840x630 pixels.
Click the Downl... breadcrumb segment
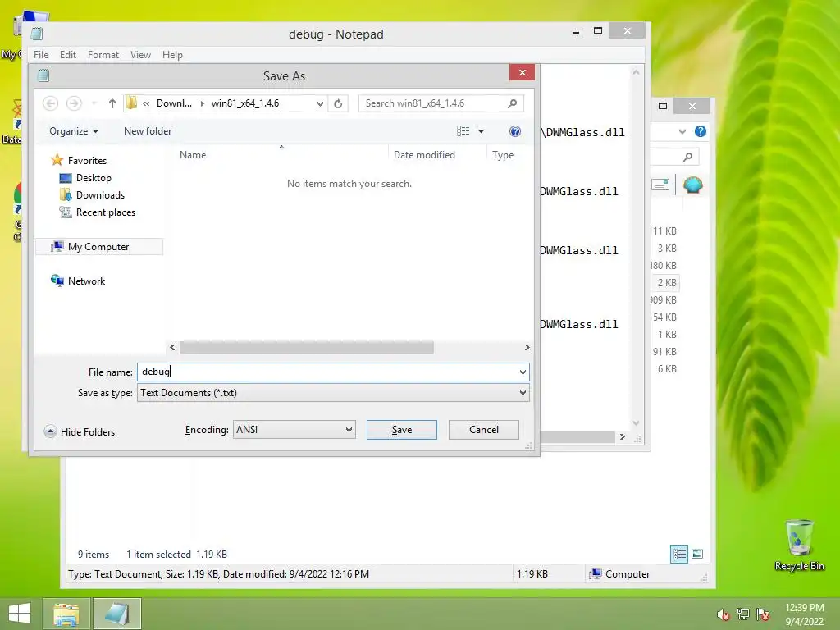pyautogui.click(x=174, y=103)
